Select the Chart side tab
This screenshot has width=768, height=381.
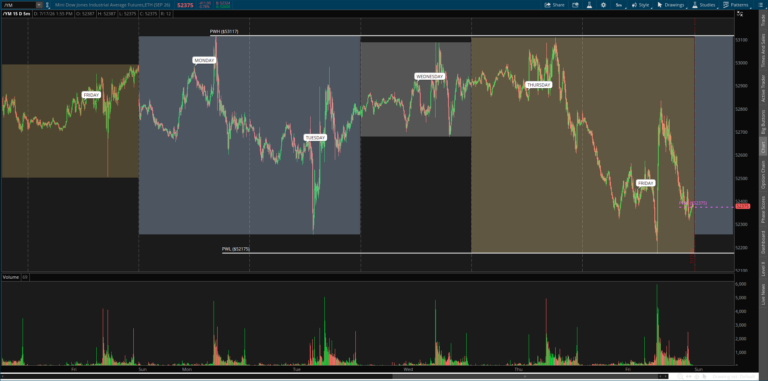point(762,147)
